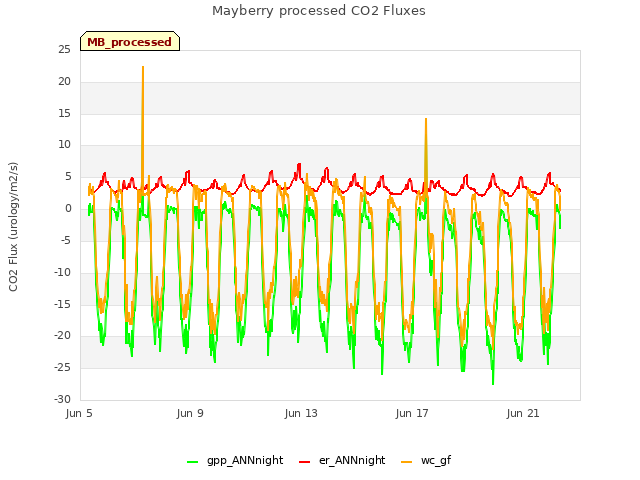Click the -10 y-axis tick label
Viewport: 640px width, 480px height.
pyautogui.click(x=63, y=272)
